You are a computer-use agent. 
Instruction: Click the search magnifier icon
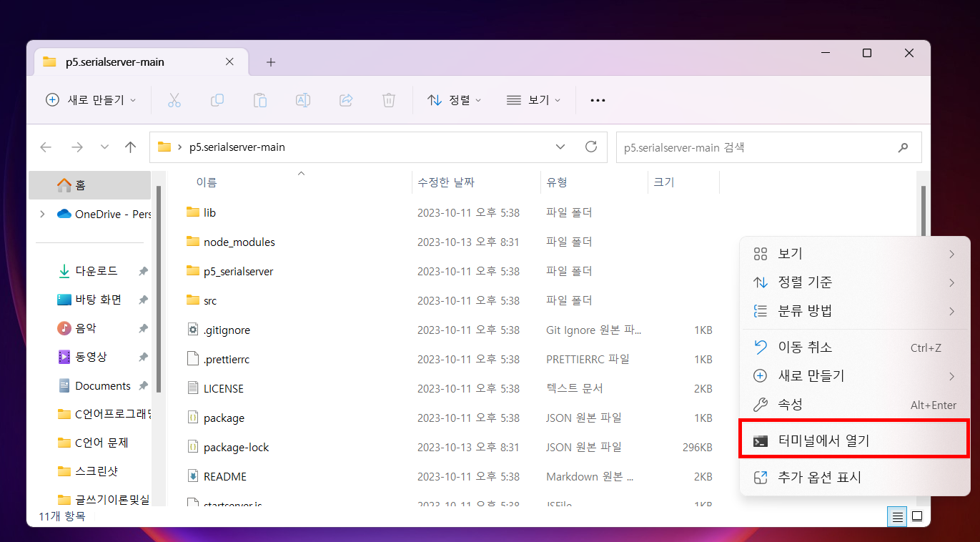(904, 148)
